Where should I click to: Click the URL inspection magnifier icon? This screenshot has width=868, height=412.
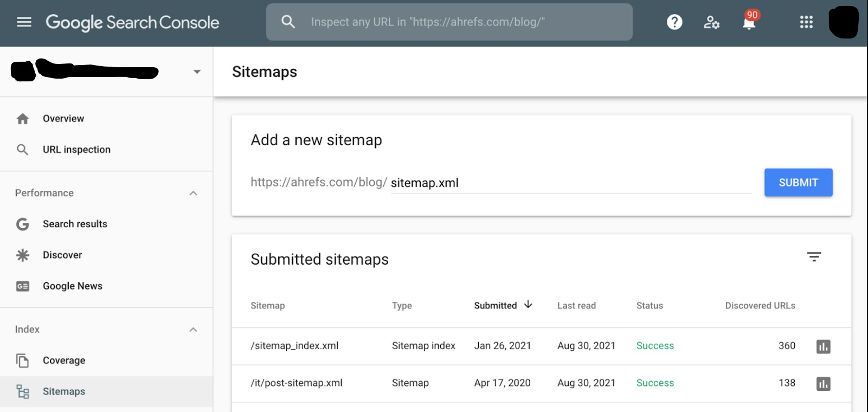click(22, 150)
